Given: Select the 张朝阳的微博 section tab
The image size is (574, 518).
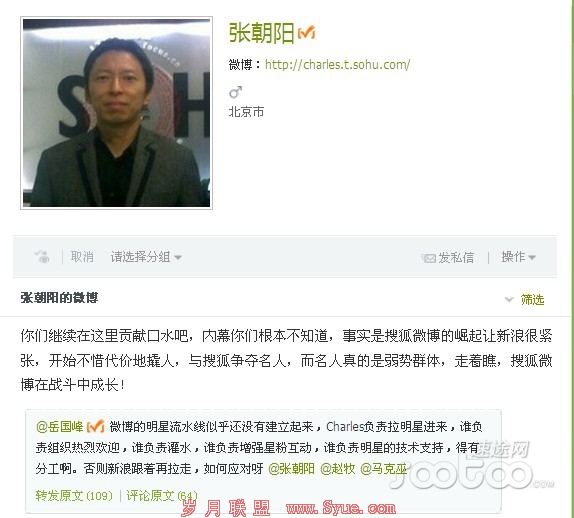Looking at the screenshot, I should (59, 298).
